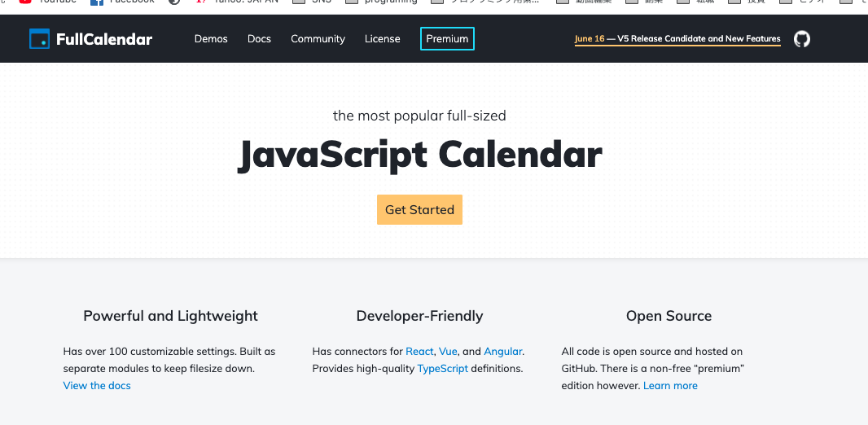Open the V5 Release Candidate announcement
868x425 pixels.
[x=677, y=39]
